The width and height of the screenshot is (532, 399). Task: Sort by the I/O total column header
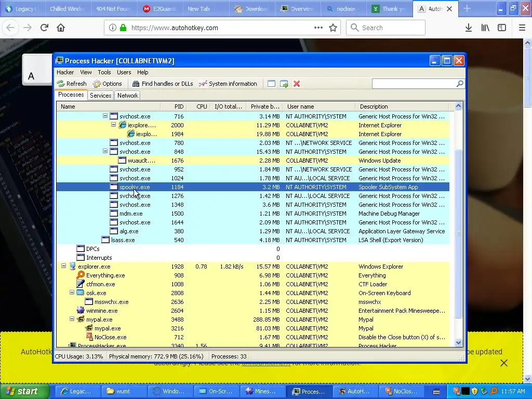[228, 107]
